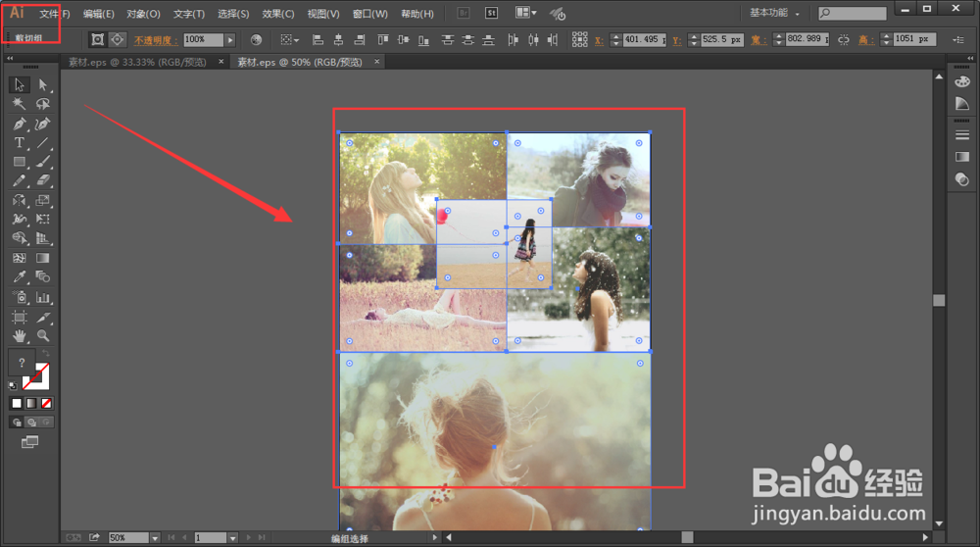Screen dimensions: 980x547
Task: Set paint type to None
Action: pos(46,403)
